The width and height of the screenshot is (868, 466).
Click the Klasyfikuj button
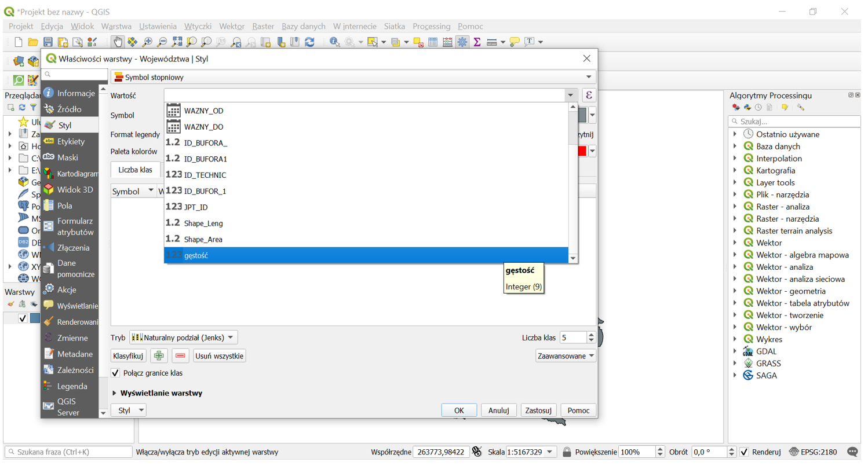click(128, 355)
